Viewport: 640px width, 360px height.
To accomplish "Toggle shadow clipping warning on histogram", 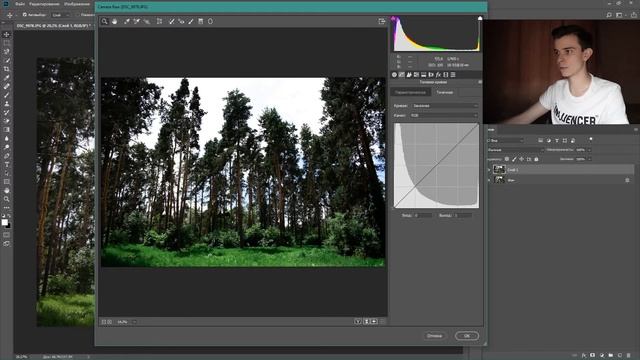I will click(394, 18).
